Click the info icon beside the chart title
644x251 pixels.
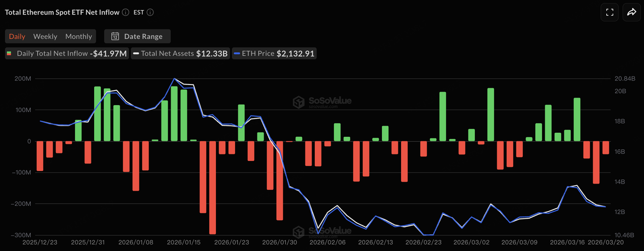pos(124,13)
